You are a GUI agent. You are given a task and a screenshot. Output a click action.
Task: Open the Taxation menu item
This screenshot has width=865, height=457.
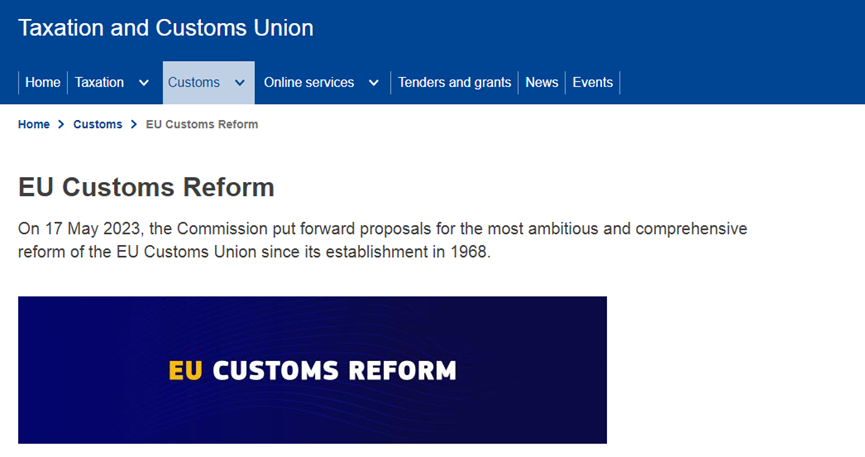click(x=100, y=82)
